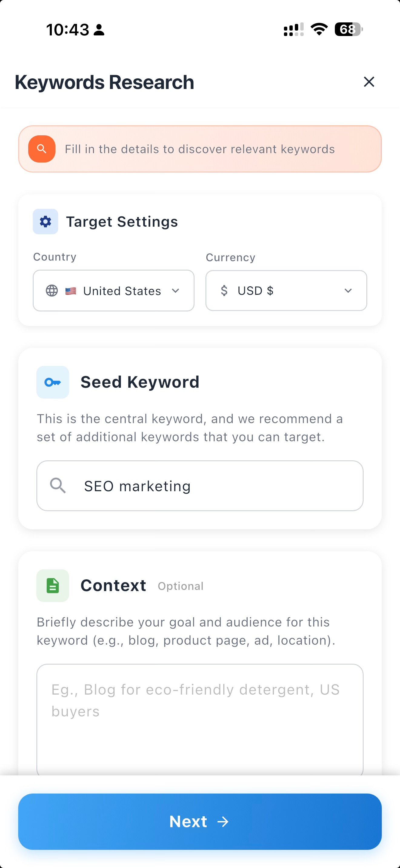Select the dollar sign icon in Currency field
The width and height of the screenshot is (400, 868).
(x=223, y=291)
